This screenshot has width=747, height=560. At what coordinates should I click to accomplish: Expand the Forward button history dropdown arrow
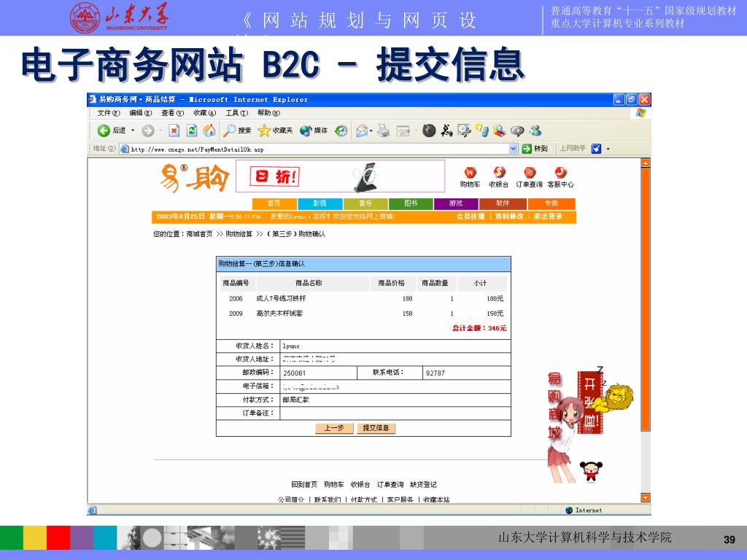tap(161, 131)
